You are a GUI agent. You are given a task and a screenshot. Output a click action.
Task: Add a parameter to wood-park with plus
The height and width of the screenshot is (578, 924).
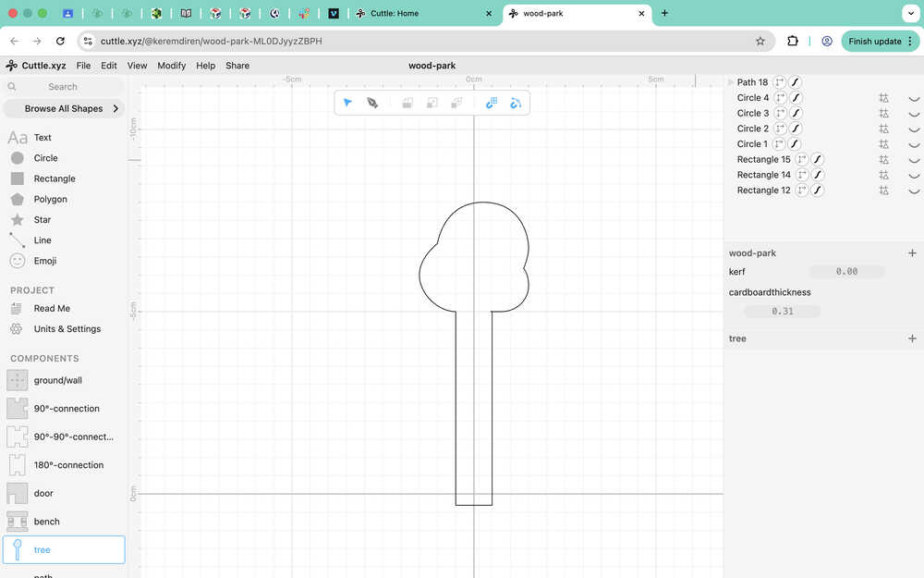pyautogui.click(x=912, y=252)
